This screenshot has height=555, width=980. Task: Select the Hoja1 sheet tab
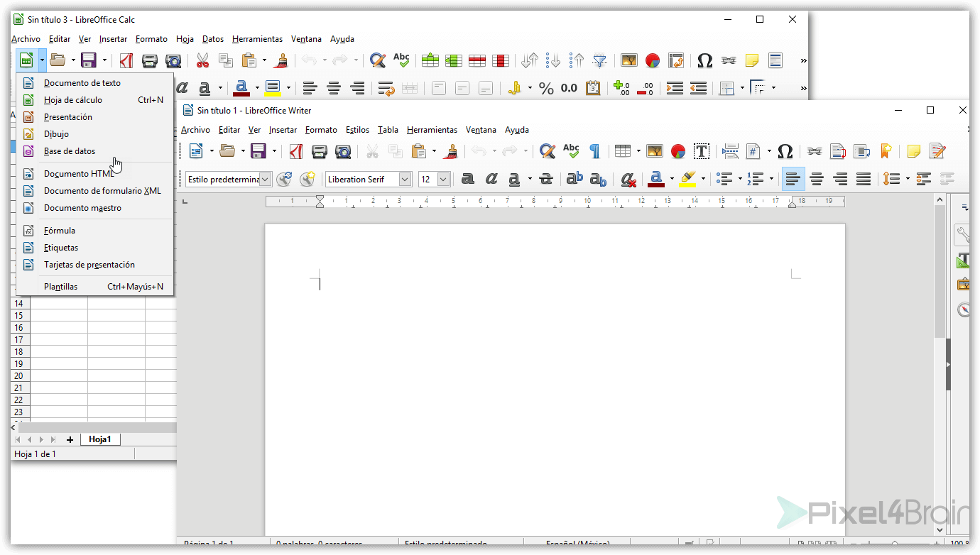click(100, 439)
